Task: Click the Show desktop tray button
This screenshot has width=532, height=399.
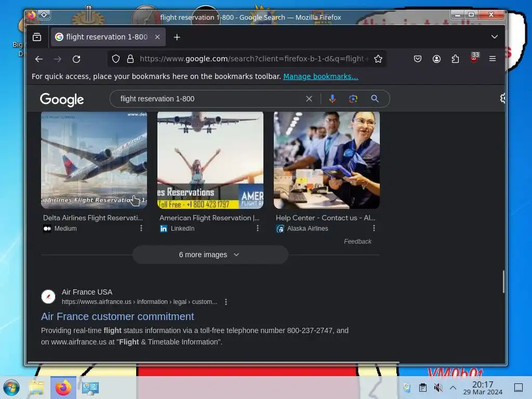Action: tap(518, 388)
